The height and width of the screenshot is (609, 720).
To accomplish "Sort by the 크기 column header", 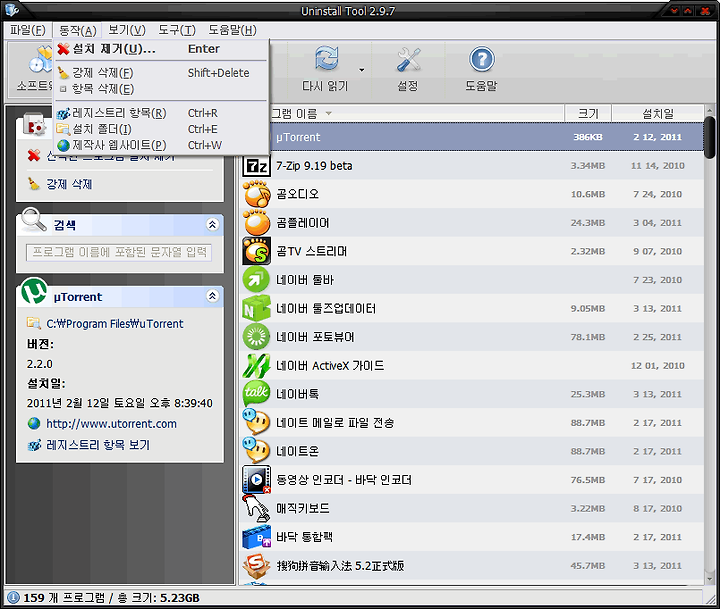I will (588, 113).
